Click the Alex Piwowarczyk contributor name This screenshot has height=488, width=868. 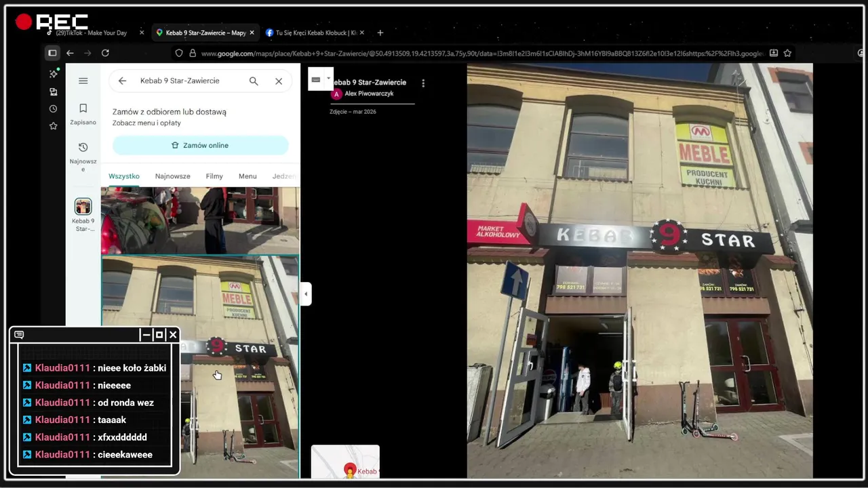point(369,94)
